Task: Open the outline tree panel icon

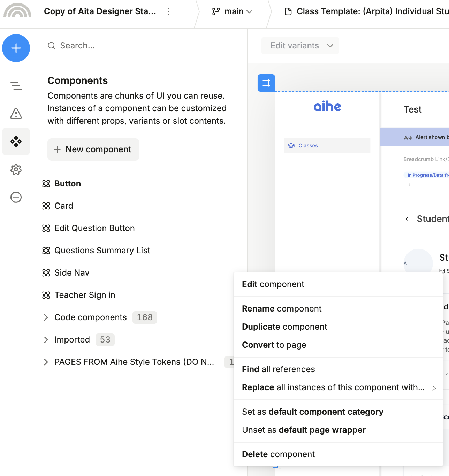Action: 16,85
